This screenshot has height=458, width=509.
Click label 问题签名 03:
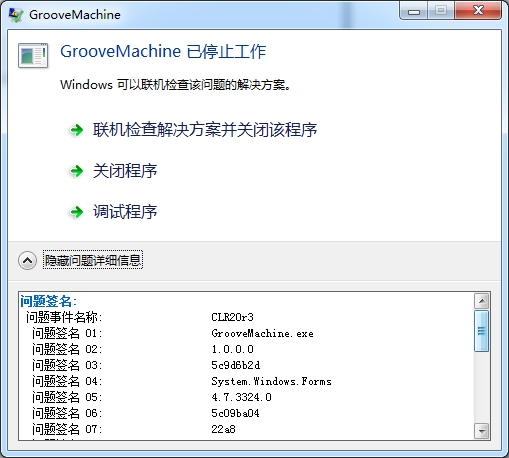coord(67,365)
